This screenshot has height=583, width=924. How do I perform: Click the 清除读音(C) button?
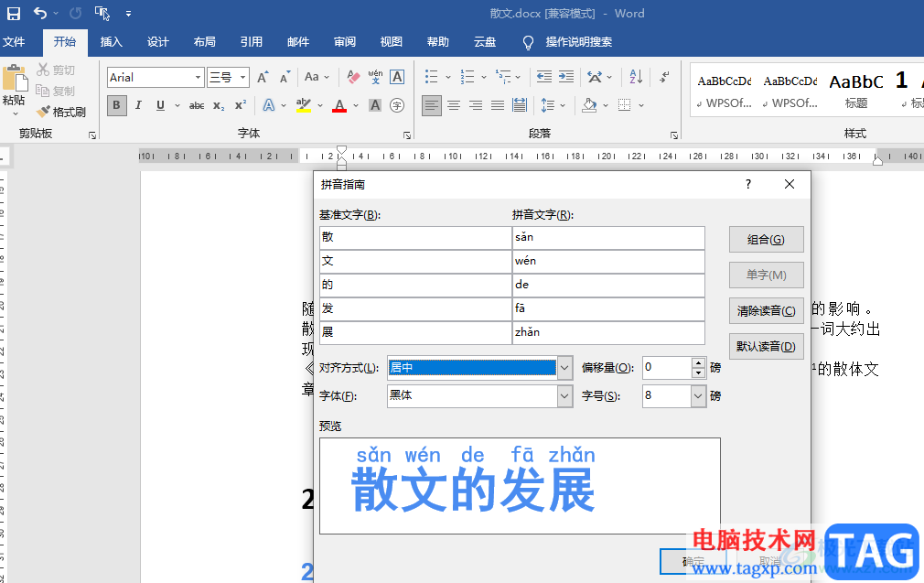coord(766,310)
